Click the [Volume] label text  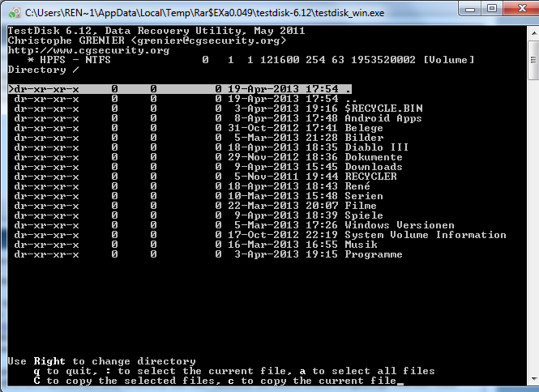click(x=449, y=60)
